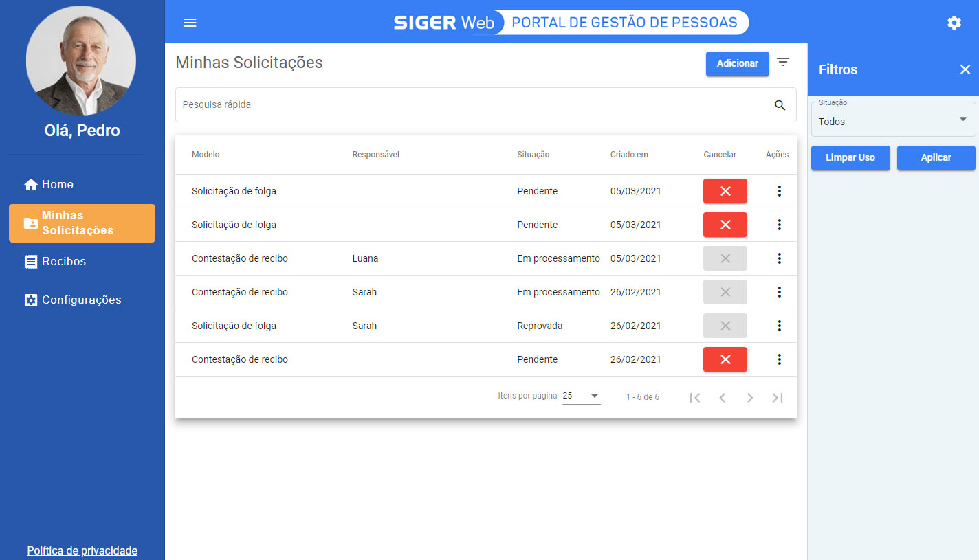This screenshot has height=560, width=979.
Task: Cancel the Pendente request created 26/02/2021
Action: [x=725, y=359]
